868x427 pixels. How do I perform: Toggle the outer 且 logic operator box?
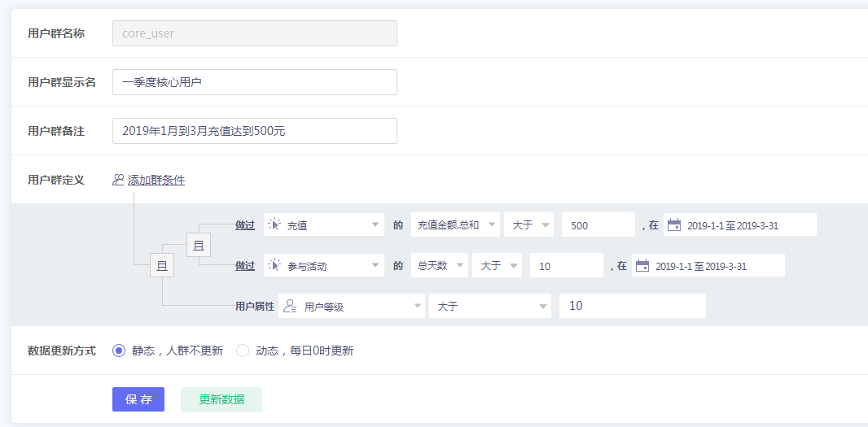click(x=162, y=265)
